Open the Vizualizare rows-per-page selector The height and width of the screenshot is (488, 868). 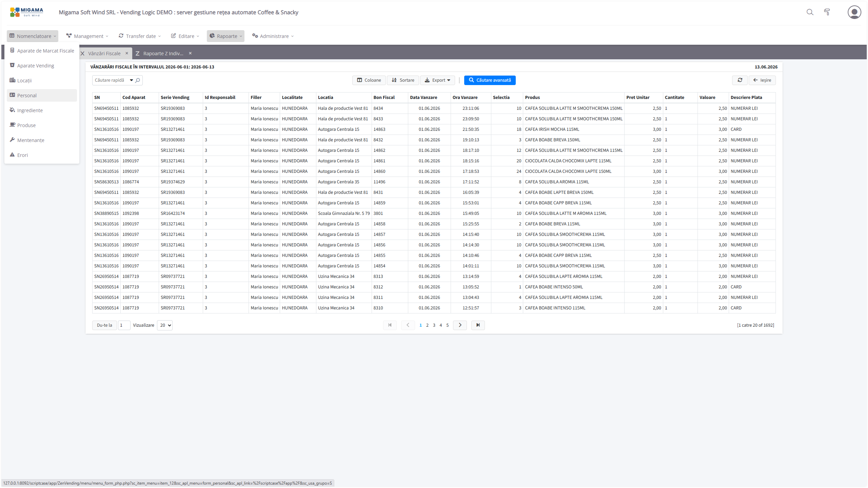click(165, 325)
